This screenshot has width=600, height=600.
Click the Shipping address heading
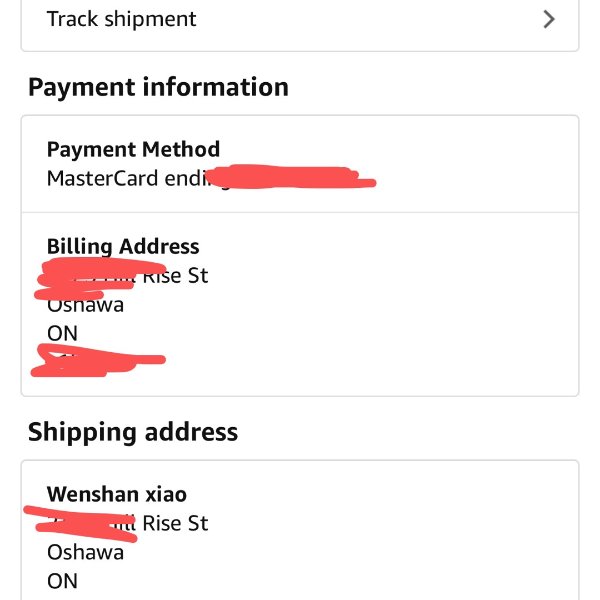coord(133,432)
